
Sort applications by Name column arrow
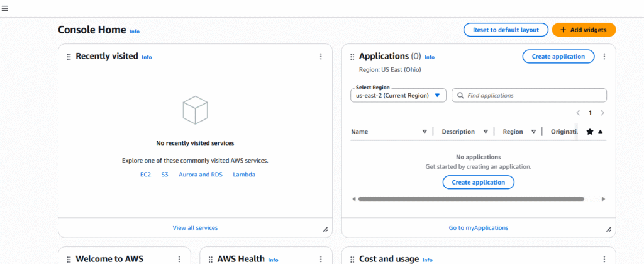pos(425,132)
